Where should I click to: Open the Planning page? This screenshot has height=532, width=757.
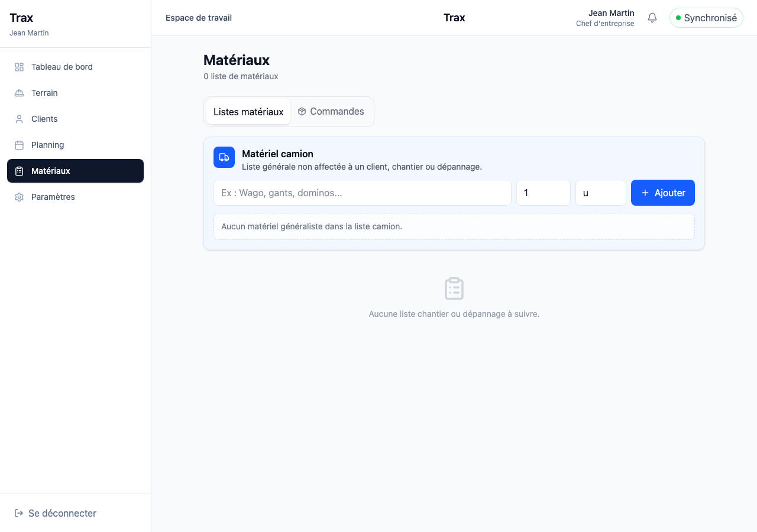click(75, 145)
